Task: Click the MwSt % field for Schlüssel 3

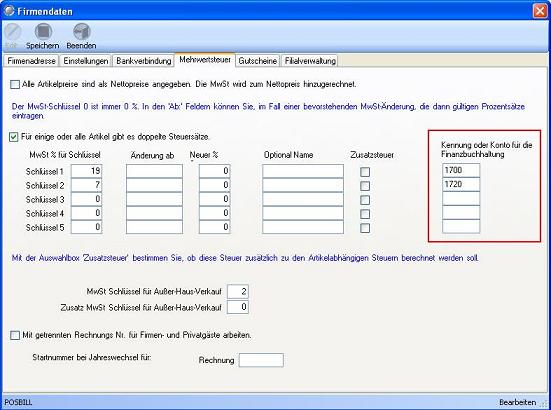Action: click(86, 199)
